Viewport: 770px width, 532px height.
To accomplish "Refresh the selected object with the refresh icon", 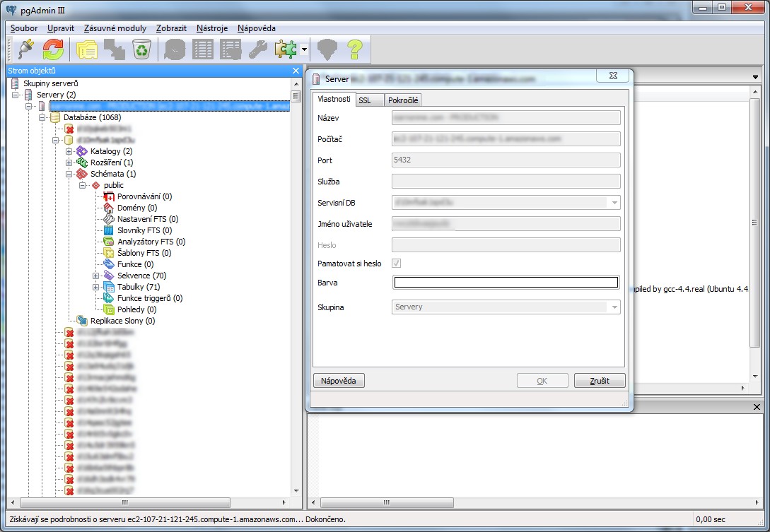I will pyautogui.click(x=53, y=49).
